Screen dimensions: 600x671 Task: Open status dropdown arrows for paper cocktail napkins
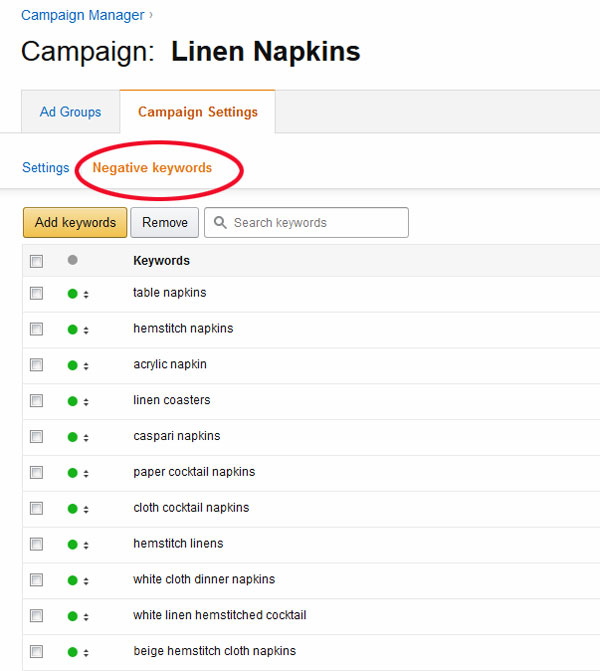click(86, 473)
